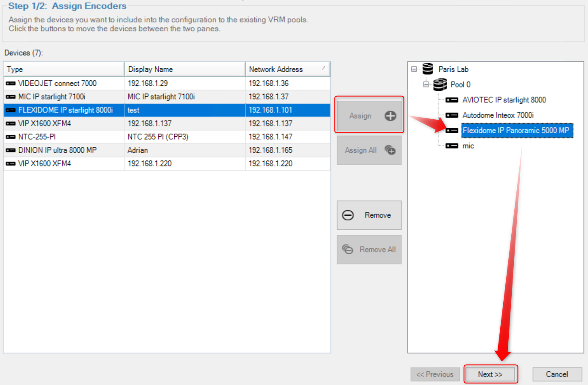Click the Display Name column header

click(x=184, y=69)
